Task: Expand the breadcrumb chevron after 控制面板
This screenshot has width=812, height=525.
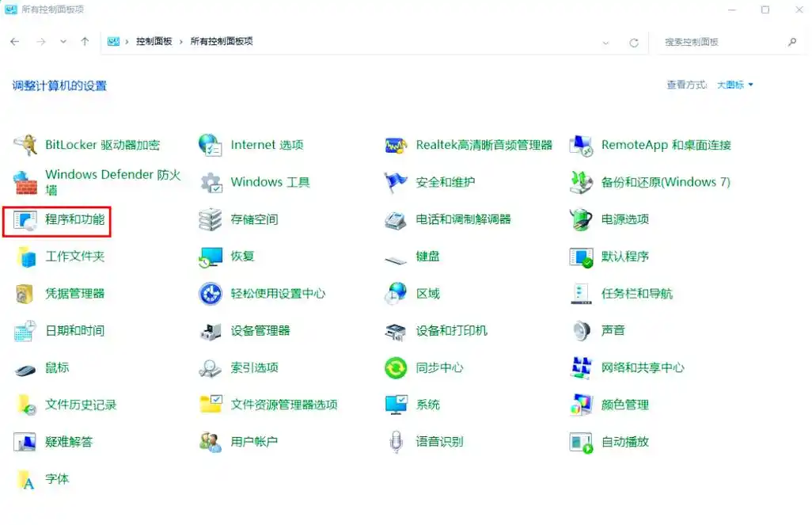Action: pos(179,41)
